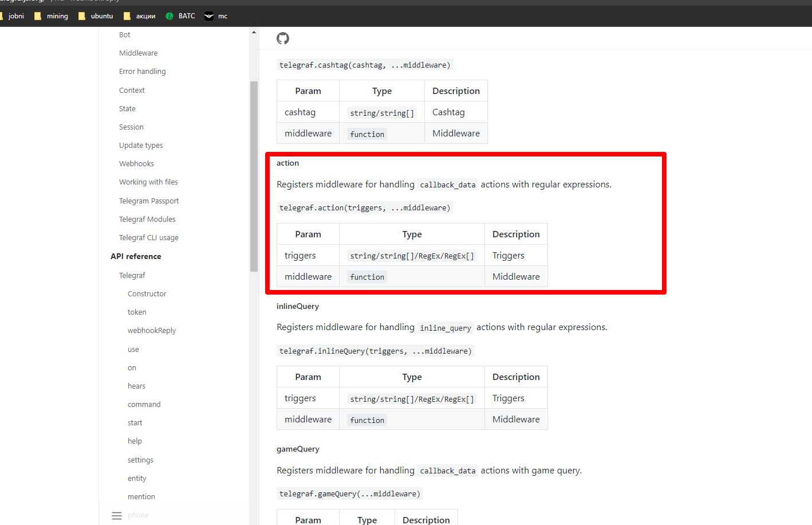812x525 pixels.
Task: Open Middleware sidebar link
Action: click(x=139, y=53)
